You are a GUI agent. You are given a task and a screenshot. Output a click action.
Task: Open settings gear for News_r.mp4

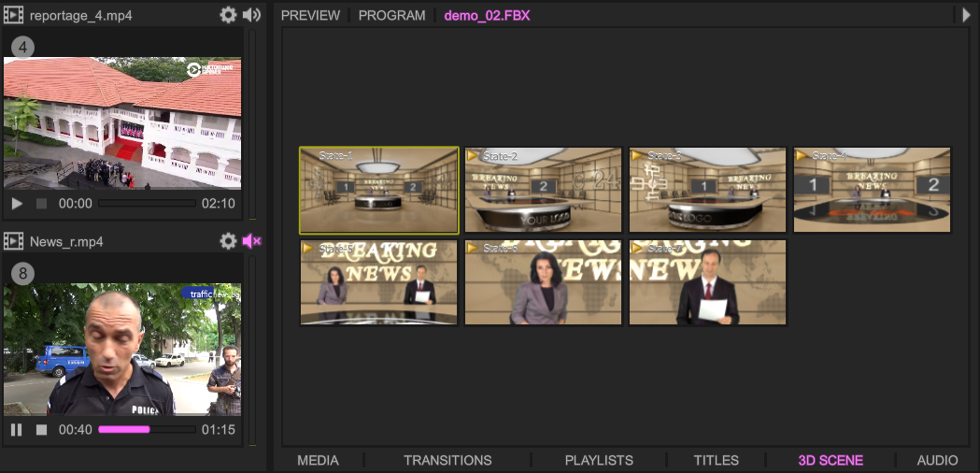pos(228,241)
